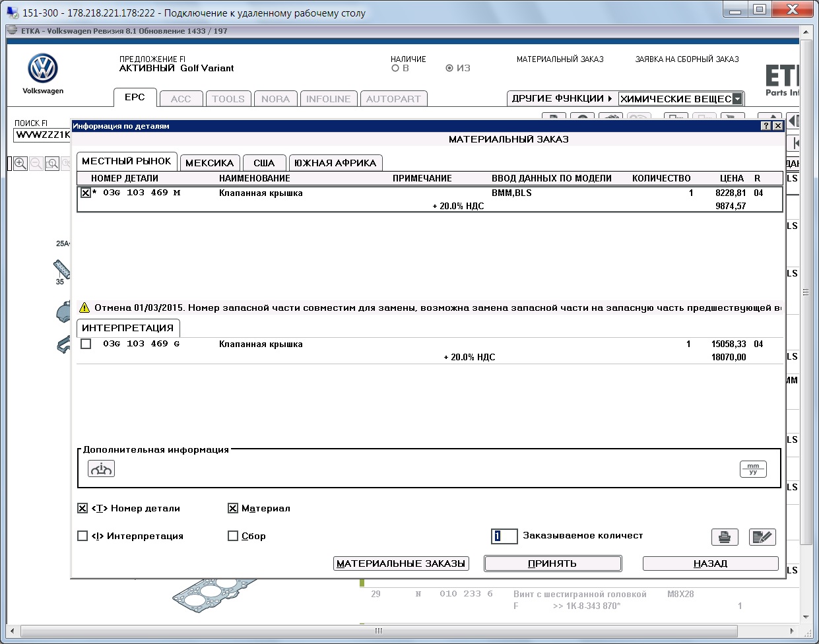Click the НАИМЕНОВАНИЕ column header
Image resolution: width=819 pixels, height=644 pixels.
tap(255, 178)
